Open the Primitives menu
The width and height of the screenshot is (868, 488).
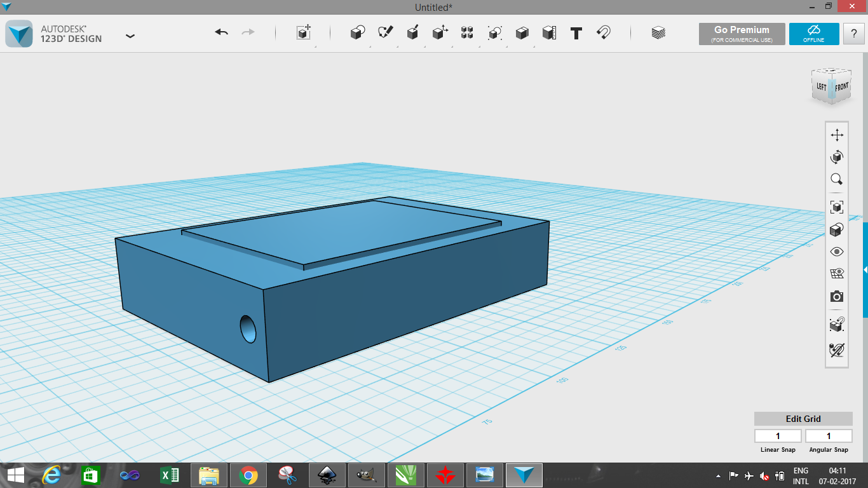[x=358, y=33]
